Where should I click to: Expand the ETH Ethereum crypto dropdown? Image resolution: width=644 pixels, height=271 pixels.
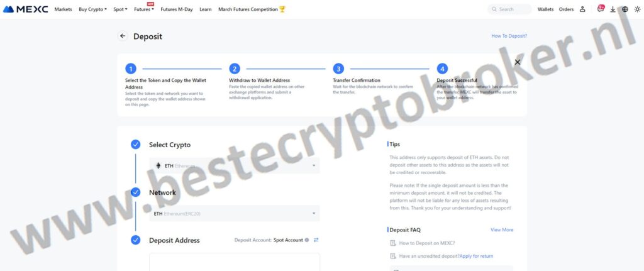pos(234,165)
